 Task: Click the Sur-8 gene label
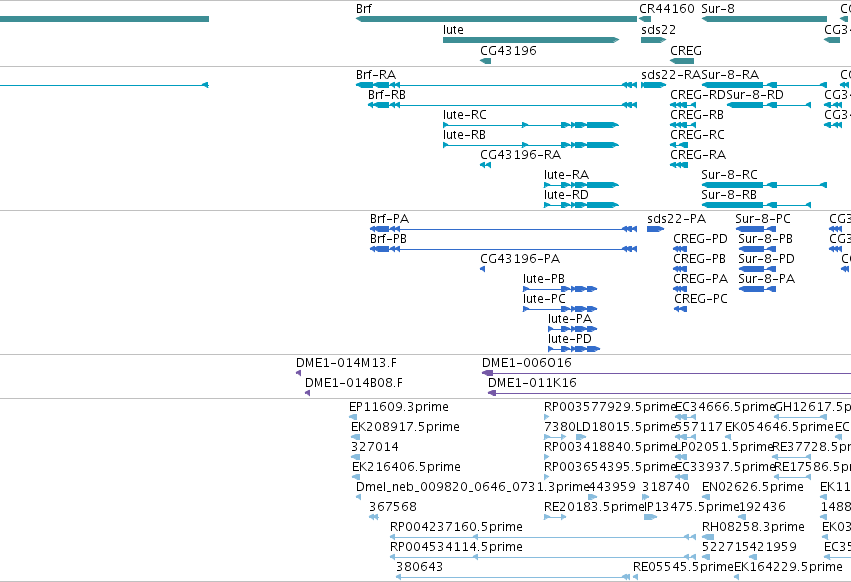717,9
